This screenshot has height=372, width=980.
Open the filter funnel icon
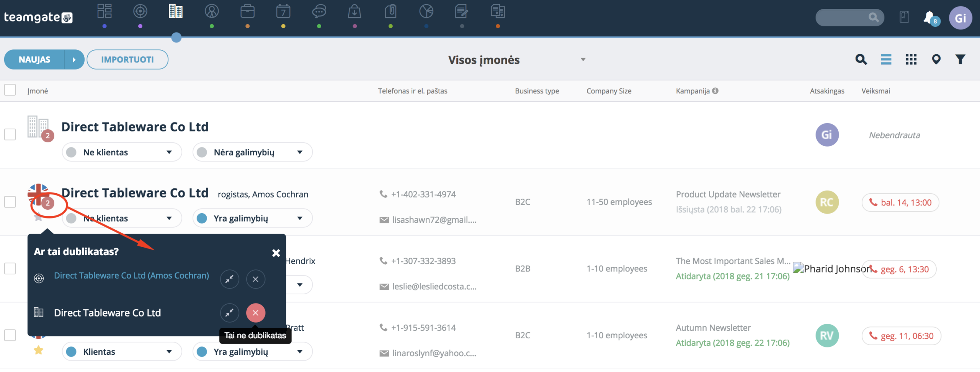click(x=960, y=59)
